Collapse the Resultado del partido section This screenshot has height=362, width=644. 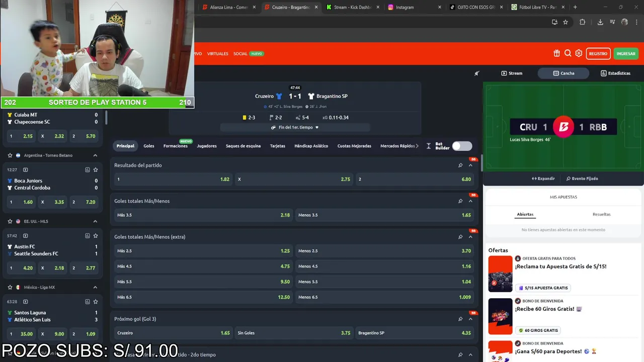click(x=470, y=165)
